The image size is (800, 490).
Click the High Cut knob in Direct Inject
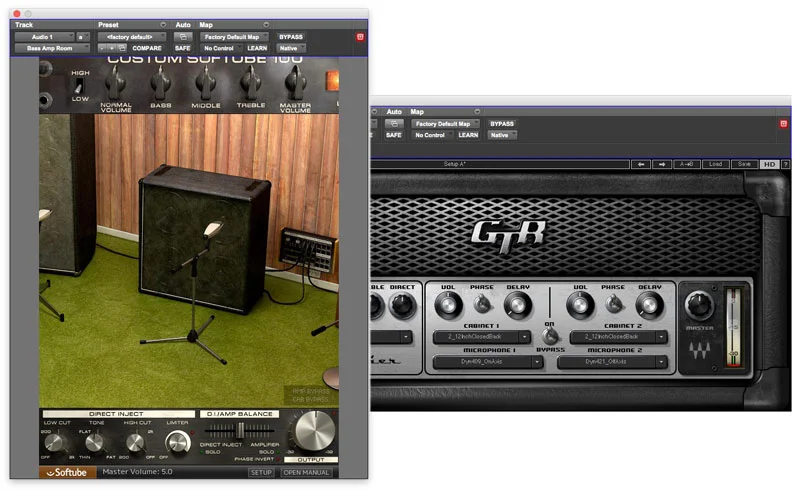135,442
